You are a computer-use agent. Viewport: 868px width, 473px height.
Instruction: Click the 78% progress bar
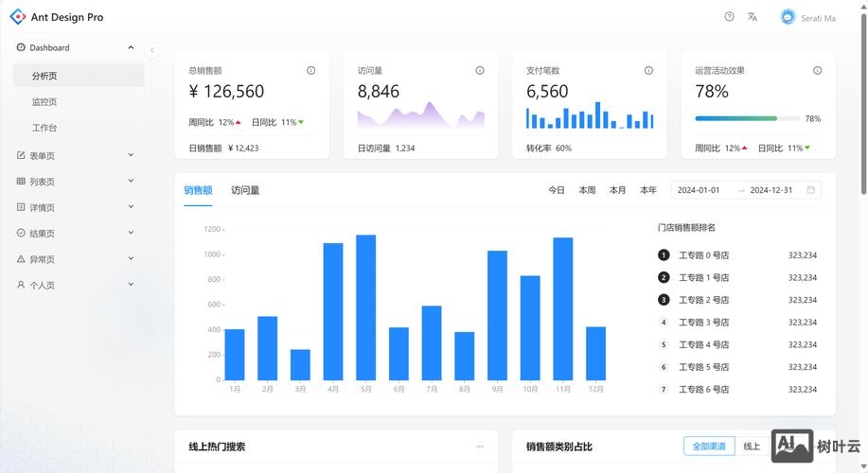(748, 118)
